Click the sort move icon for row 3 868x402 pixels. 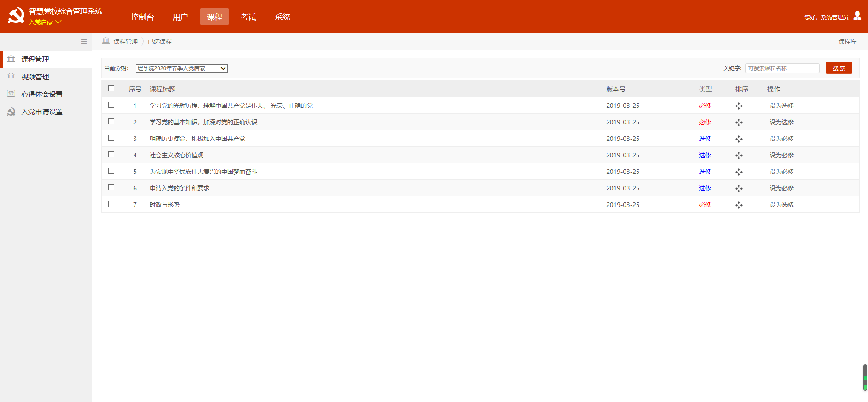[x=738, y=139]
